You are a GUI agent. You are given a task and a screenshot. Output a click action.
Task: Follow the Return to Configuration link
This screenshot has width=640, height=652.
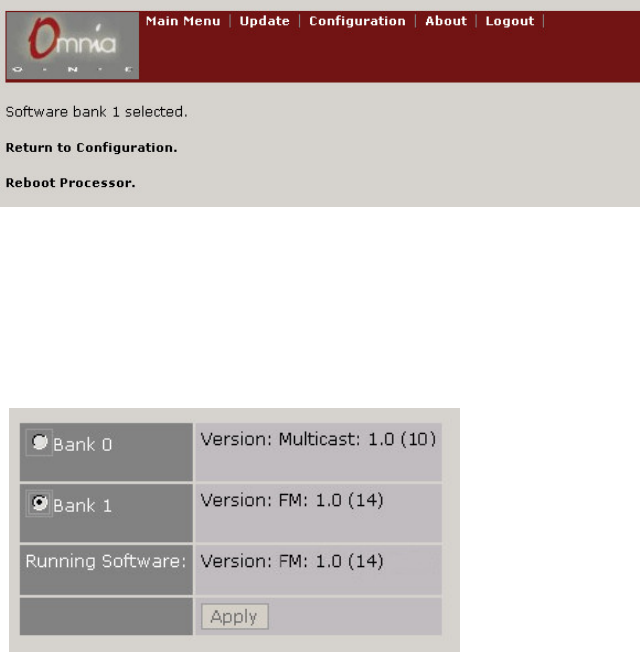click(91, 148)
